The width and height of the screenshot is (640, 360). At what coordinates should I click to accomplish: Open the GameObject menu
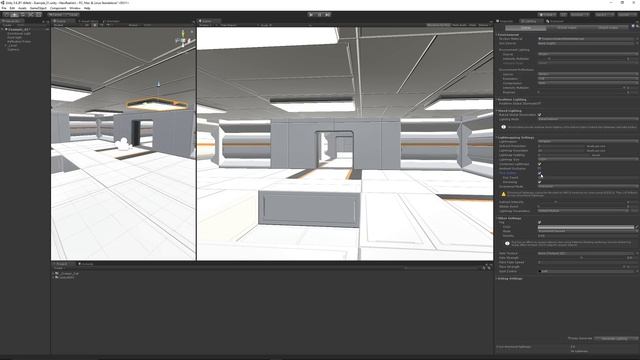[38, 8]
